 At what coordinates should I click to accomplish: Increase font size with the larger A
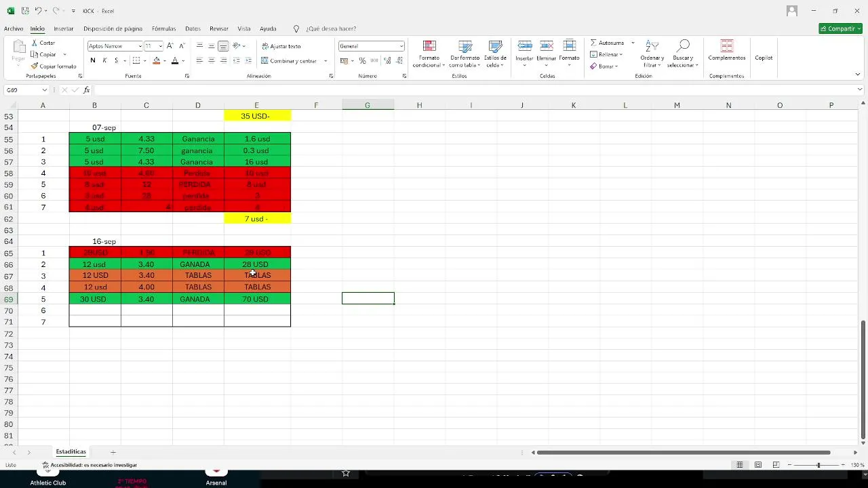coord(170,46)
